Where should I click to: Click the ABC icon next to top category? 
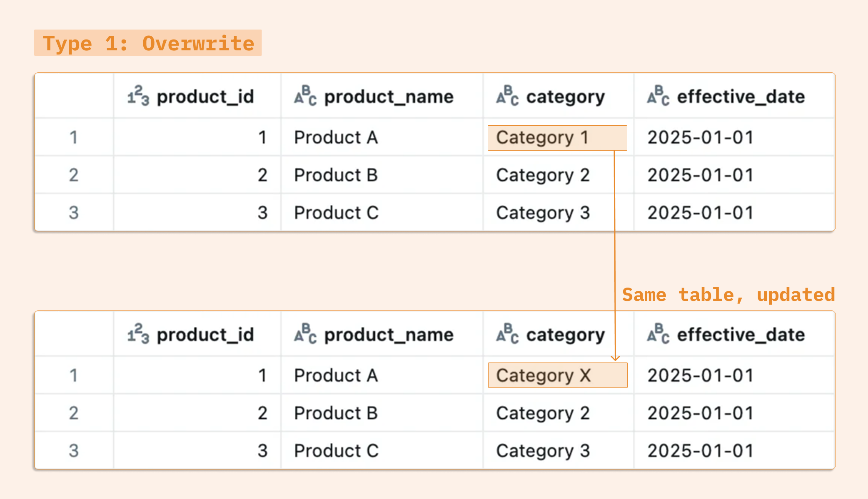(507, 96)
